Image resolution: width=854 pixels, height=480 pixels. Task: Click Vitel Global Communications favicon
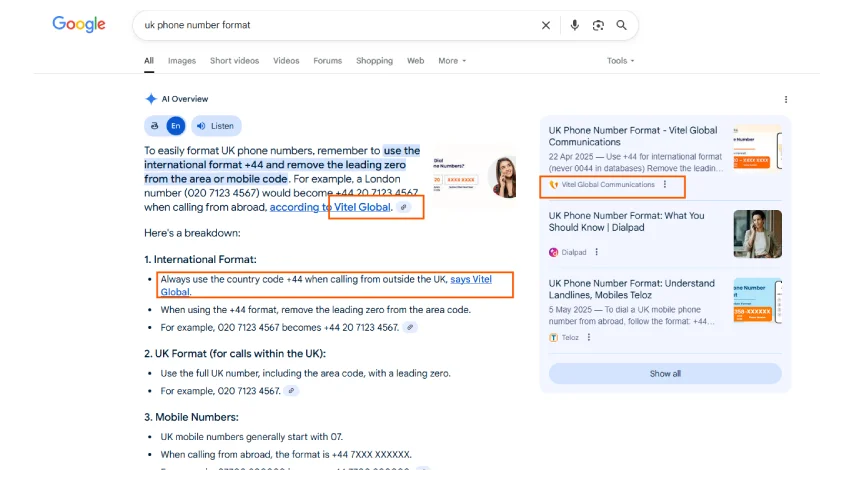553,185
